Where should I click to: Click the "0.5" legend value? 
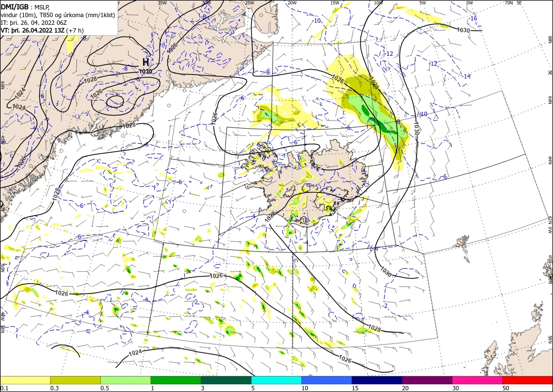pos(104,388)
